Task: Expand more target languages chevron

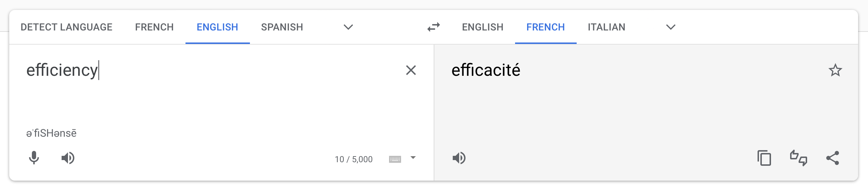Action: pos(671,27)
